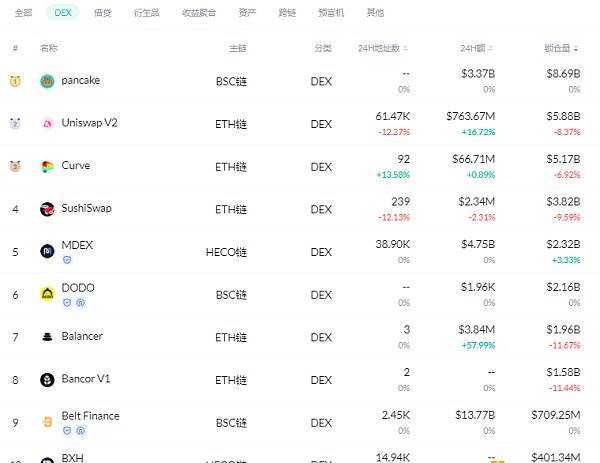600x463 pixels.
Task: Click the rank 3 bronze medal icon
Action: (x=15, y=166)
